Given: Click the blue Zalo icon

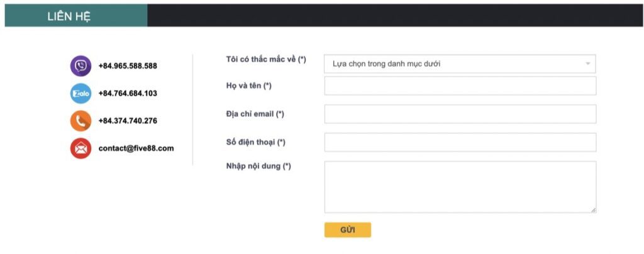Looking at the screenshot, I should [80, 94].
